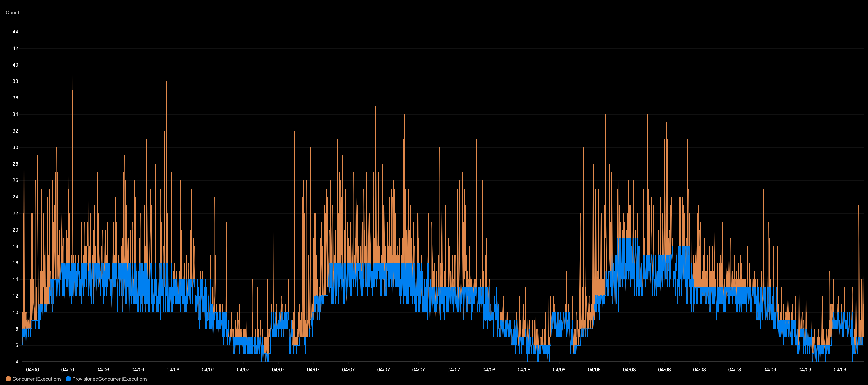
Task: Select the 44 value on y-axis
Action: pyautogui.click(x=15, y=32)
